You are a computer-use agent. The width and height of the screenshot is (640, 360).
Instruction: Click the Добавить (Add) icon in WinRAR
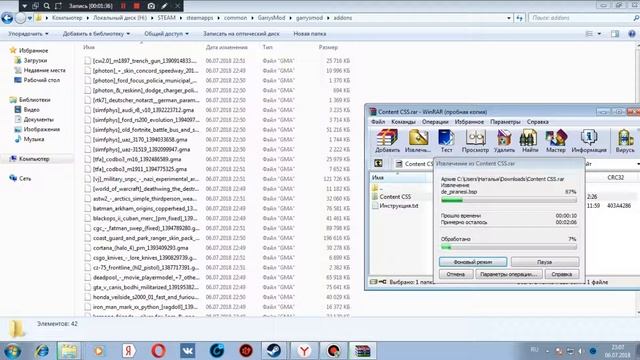387,141
